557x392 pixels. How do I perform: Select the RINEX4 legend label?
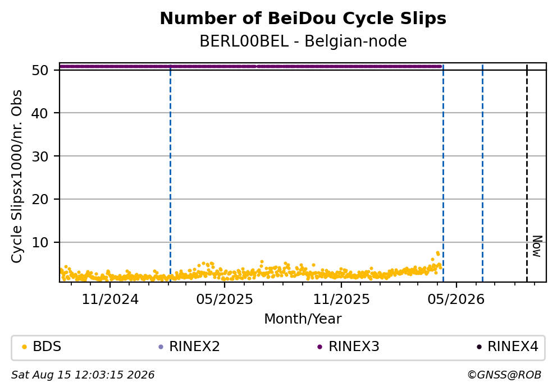pyautogui.click(x=513, y=347)
